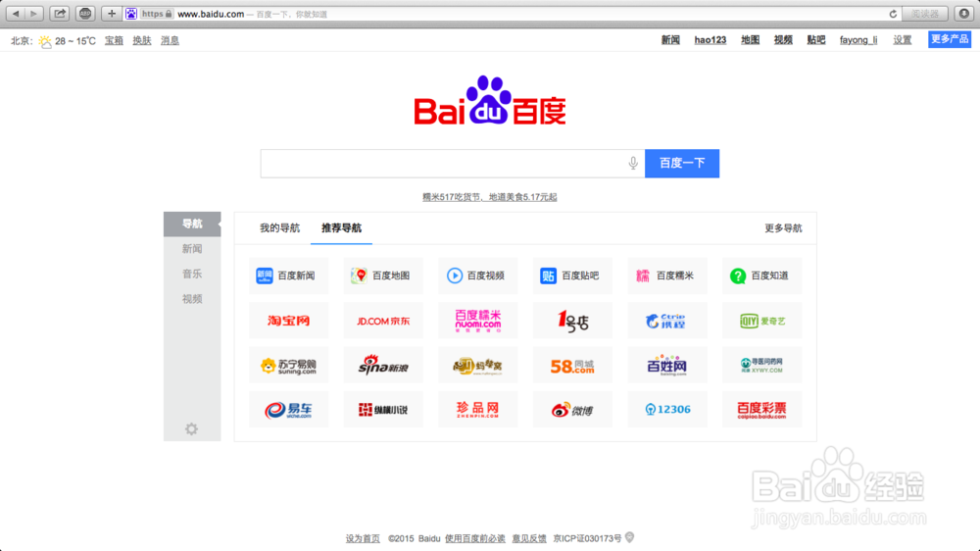Select 导航 in the left sidebar
This screenshot has height=551, width=980.
(x=192, y=224)
